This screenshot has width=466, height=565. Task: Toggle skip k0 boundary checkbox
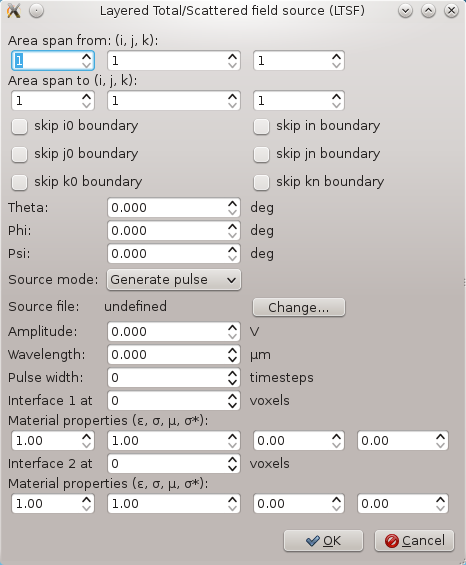(19, 182)
